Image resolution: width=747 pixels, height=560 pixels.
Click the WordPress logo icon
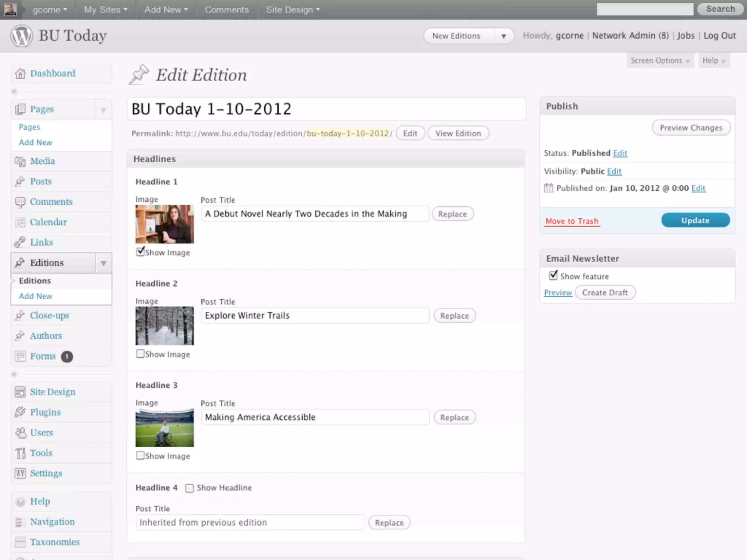21,36
